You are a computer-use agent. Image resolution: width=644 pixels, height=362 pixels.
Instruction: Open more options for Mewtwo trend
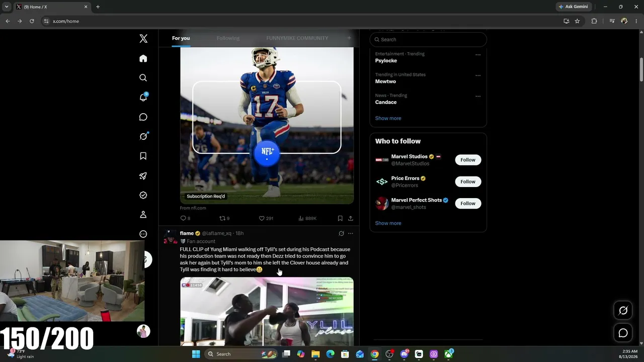[x=478, y=75]
